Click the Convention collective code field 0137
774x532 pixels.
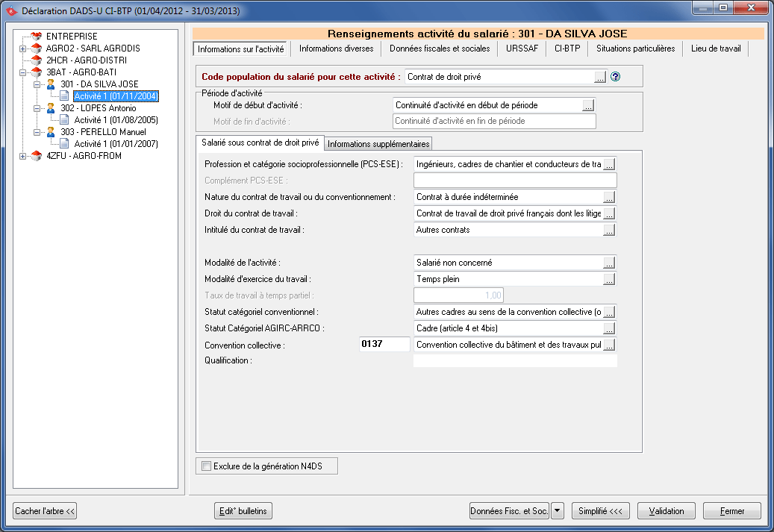[x=384, y=345]
